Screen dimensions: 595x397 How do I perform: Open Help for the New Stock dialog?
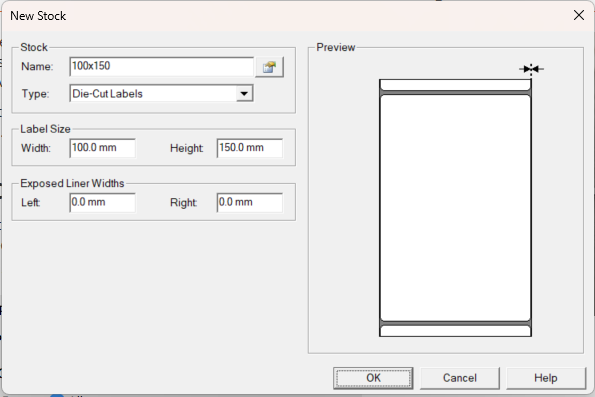click(x=546, y=378)
